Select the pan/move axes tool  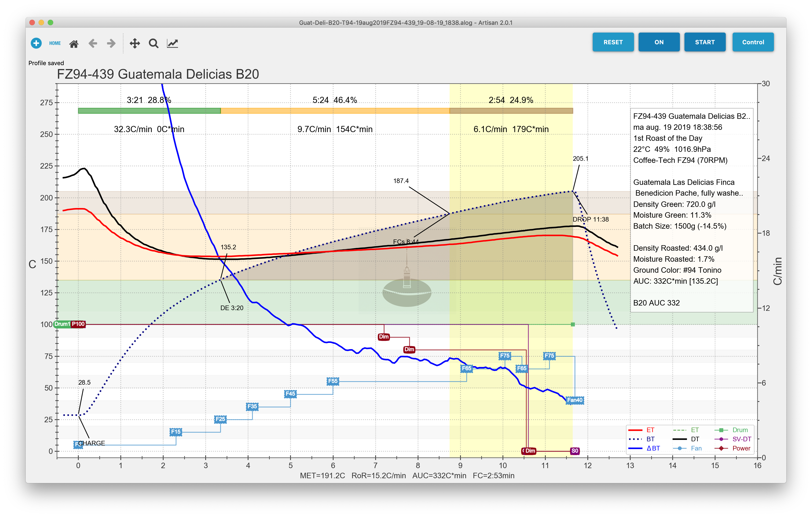pos(135,43)
